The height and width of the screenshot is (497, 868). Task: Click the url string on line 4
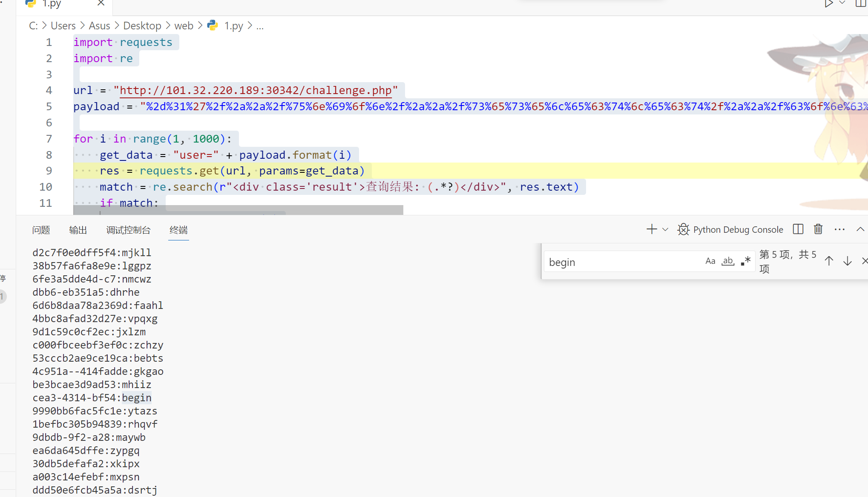[x=256, y=91]
